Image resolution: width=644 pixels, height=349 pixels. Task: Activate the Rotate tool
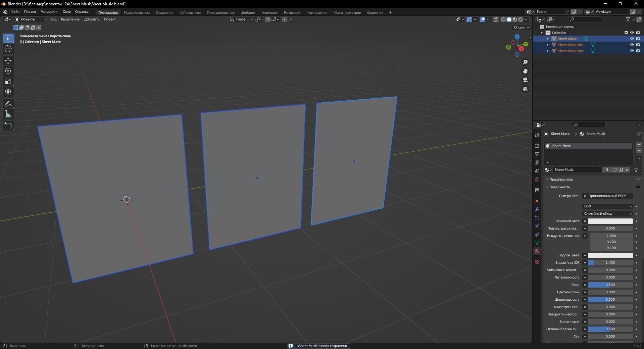8,71
